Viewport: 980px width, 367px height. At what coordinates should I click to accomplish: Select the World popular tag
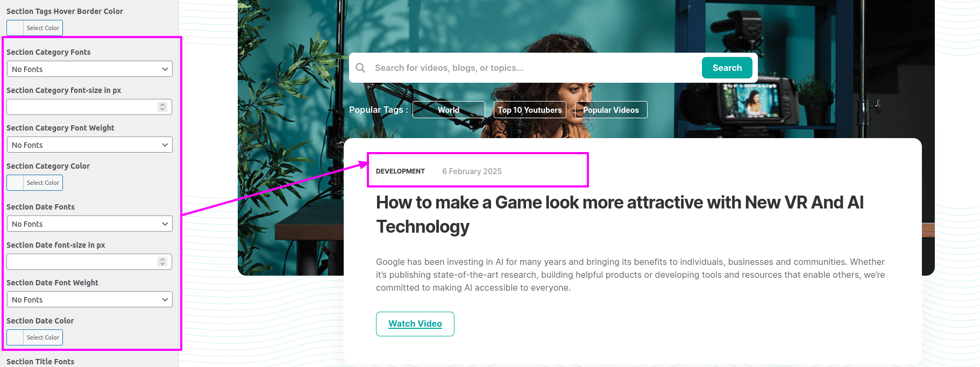pyautogui.click(x=449, y=110)
